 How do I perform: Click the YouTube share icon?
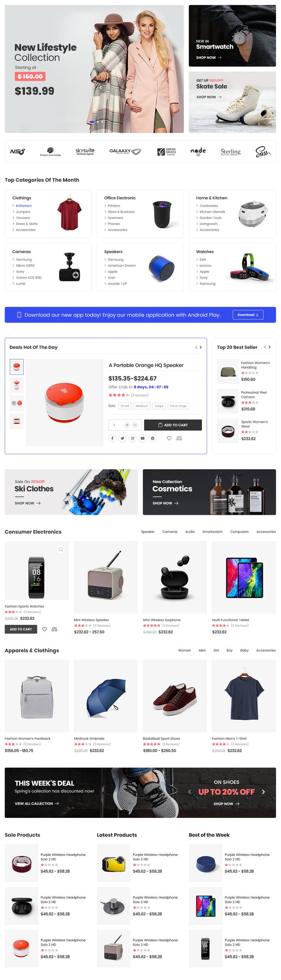(143, 438)
